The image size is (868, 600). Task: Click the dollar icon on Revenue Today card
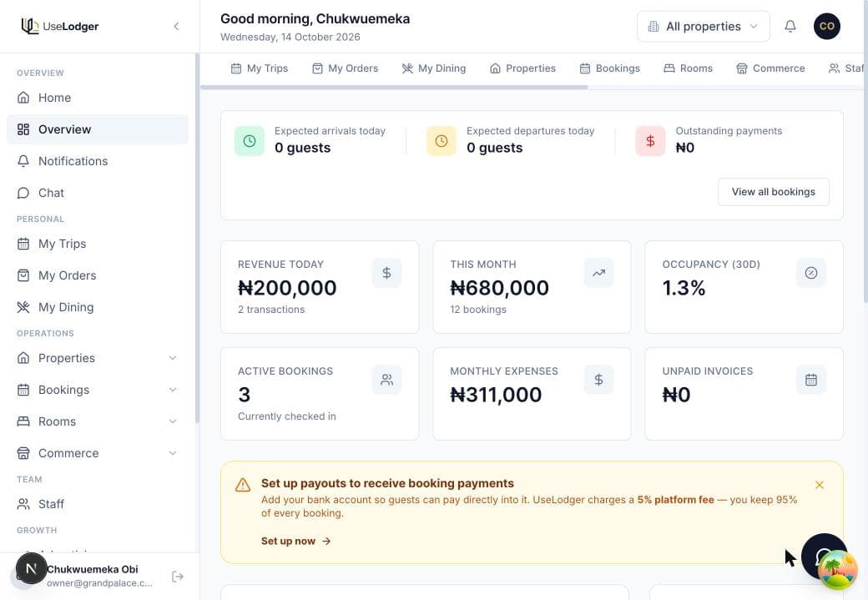(x=386, y=272)
